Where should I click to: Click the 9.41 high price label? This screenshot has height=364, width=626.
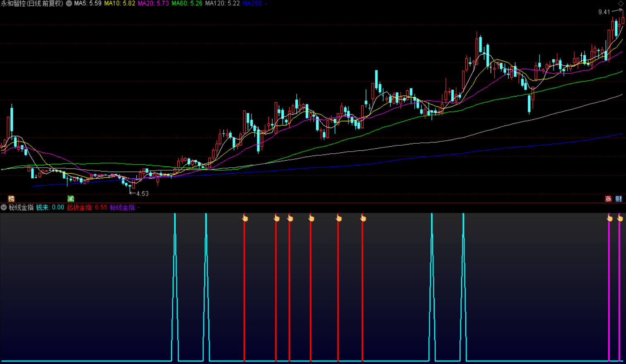[x=604, y=12]
